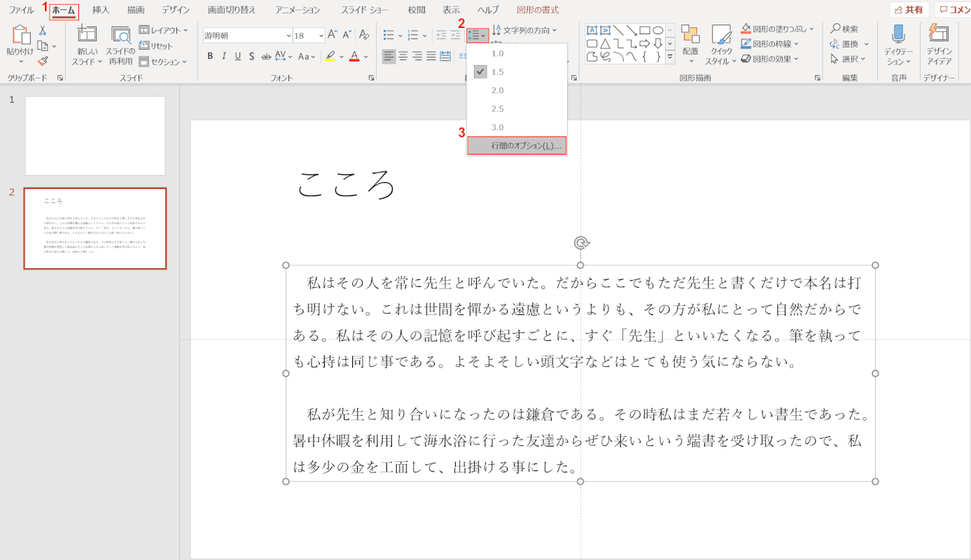
Task: Click the distributed alignment icon
Action: point(445,56)
